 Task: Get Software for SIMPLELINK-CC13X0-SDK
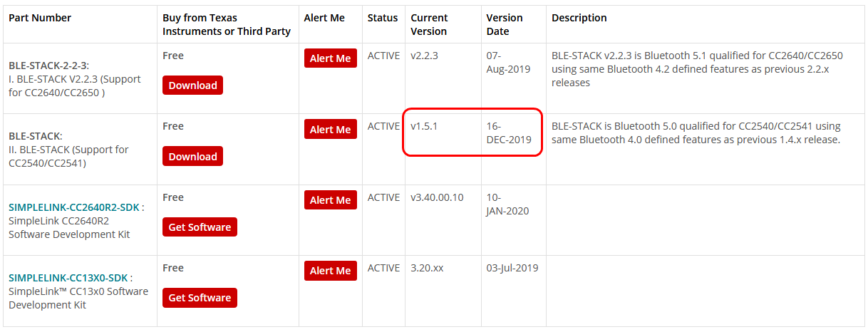click(x=200, y=298)
